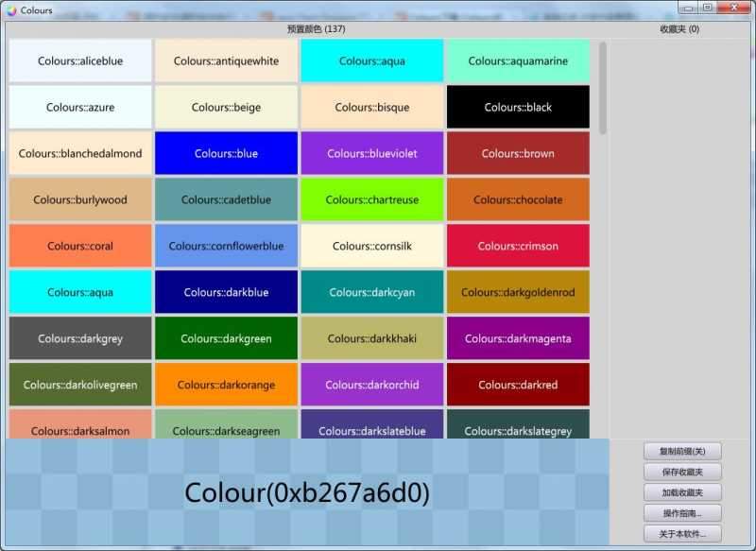The width and height of the screenshot is (756, 551).
Task: Select the Colours::darkslateblue swatch
Action: (x=371, y=430)
